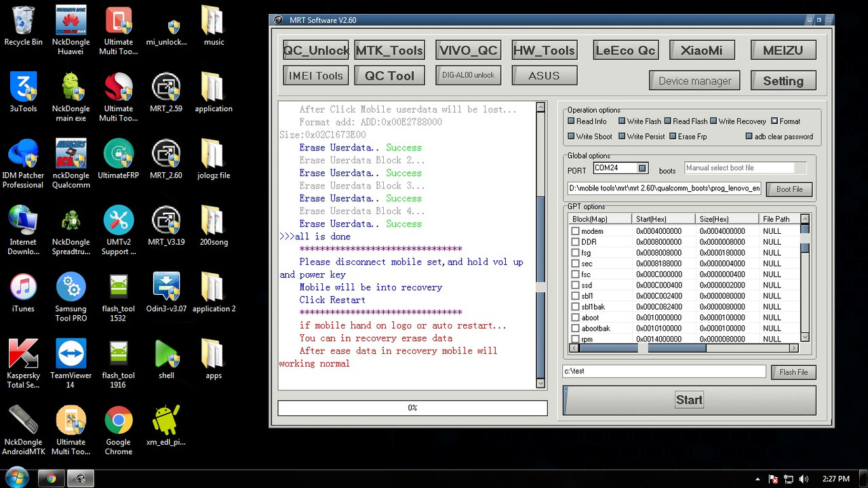Enable the Write Flash checkbox

[x=622, y=121]
